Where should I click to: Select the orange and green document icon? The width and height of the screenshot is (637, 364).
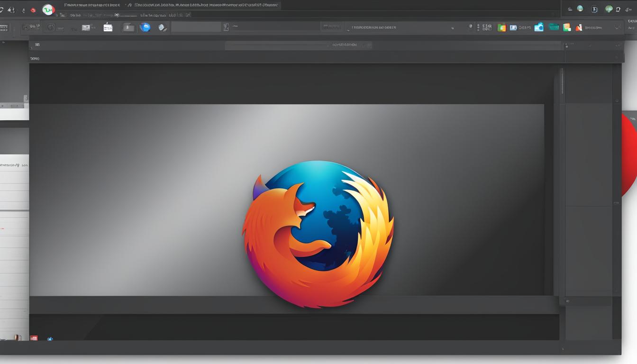[x=567, y=27]
